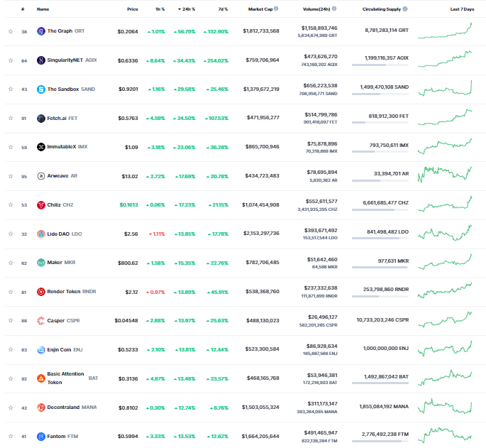Add ImmutableX to watchlist star
The image size is (486, 448).
pyautogui.click(x=11, y=147)
